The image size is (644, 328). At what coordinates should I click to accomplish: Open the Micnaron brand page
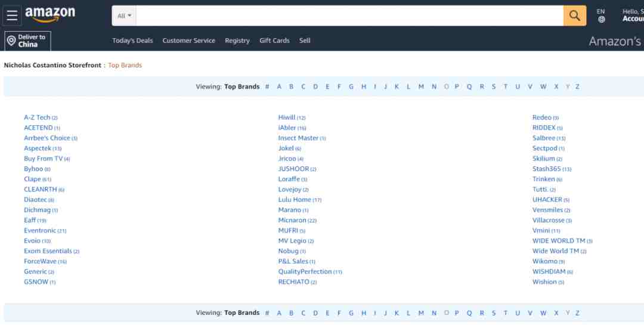click(x=292, y=220)
